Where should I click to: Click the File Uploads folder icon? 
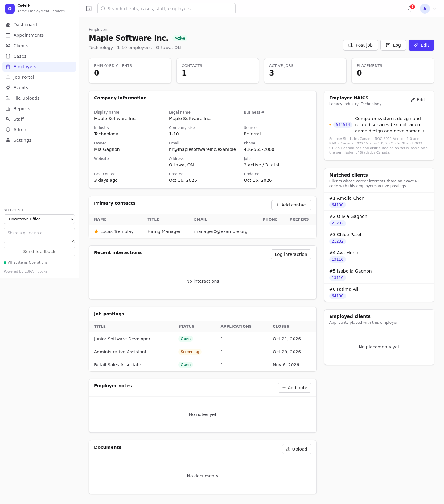(x=8, y=98)
